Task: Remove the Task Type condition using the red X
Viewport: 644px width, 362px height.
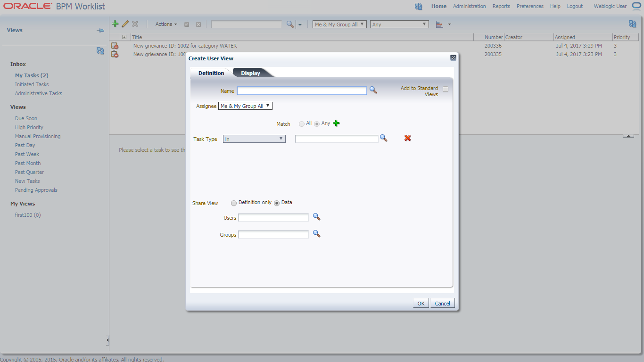Action: (407, 138)
